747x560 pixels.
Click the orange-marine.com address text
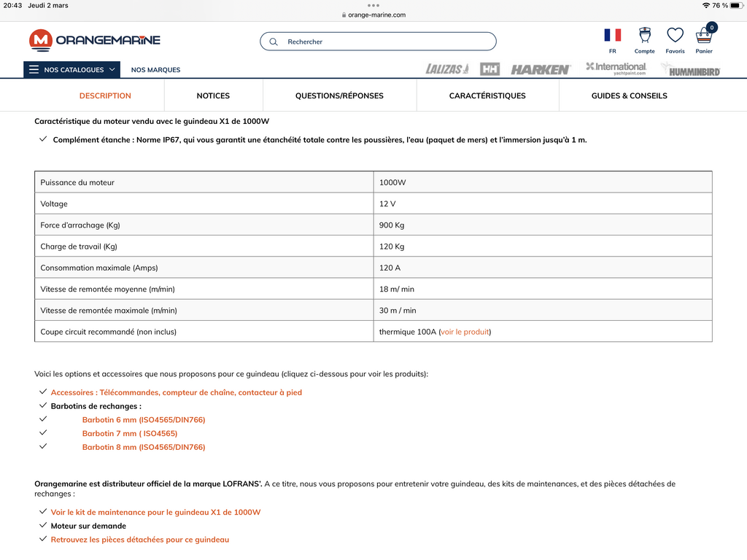377,15
